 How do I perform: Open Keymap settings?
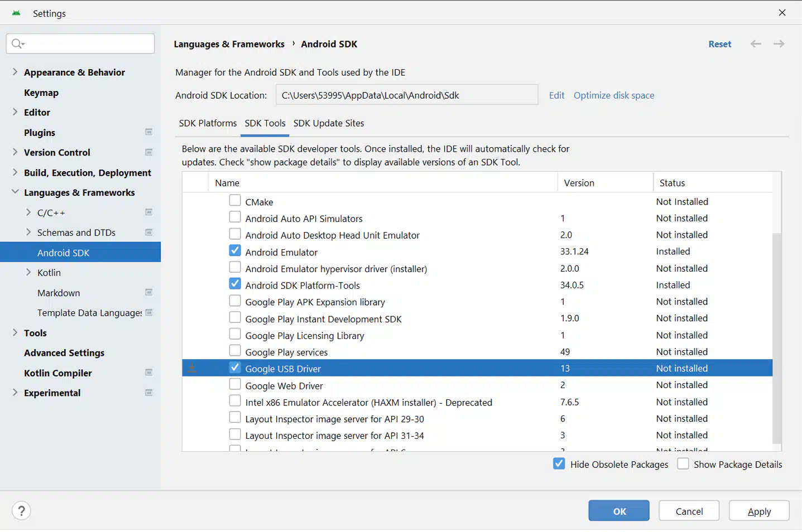click(x=41, y=93)
